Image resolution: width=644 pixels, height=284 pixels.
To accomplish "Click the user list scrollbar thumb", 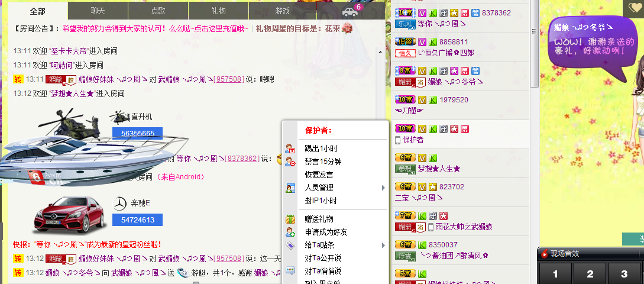I will click(x=534, y=45).
